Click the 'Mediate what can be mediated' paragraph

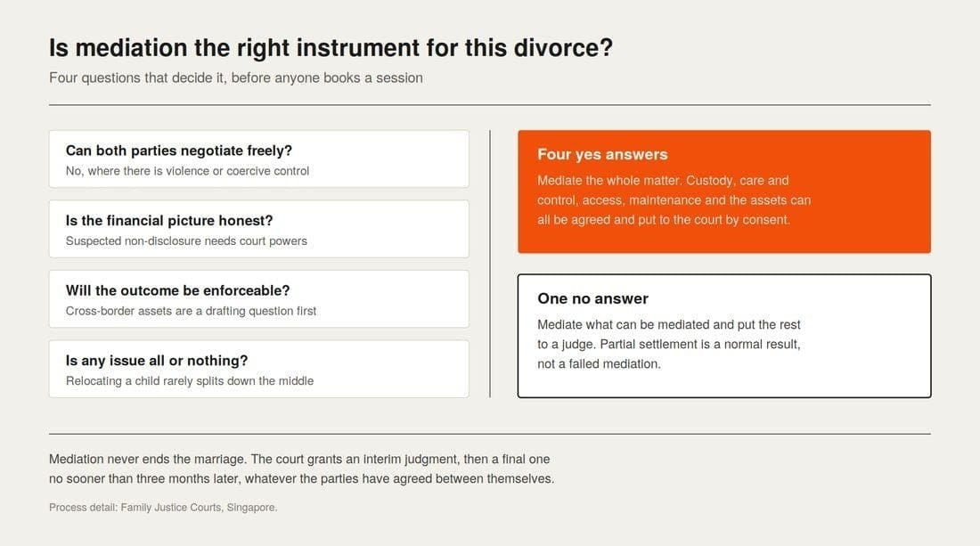(x=669, y=344)
